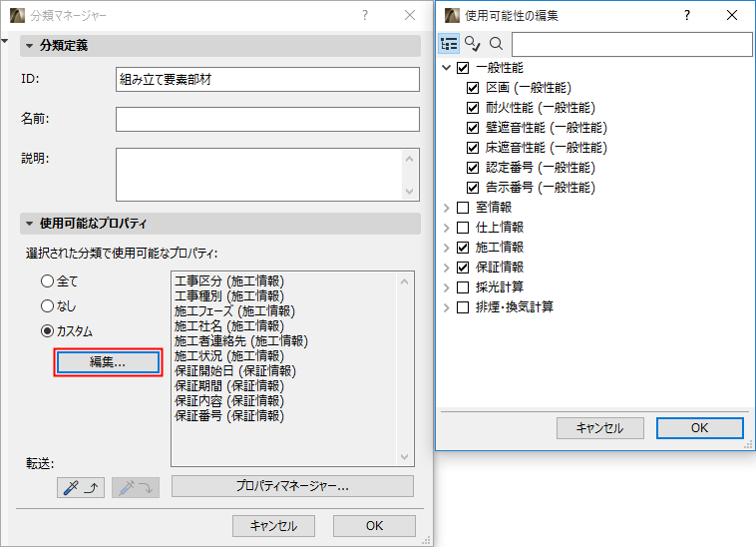
Task: Click the 名前 input field
Action: pos(267,119)
